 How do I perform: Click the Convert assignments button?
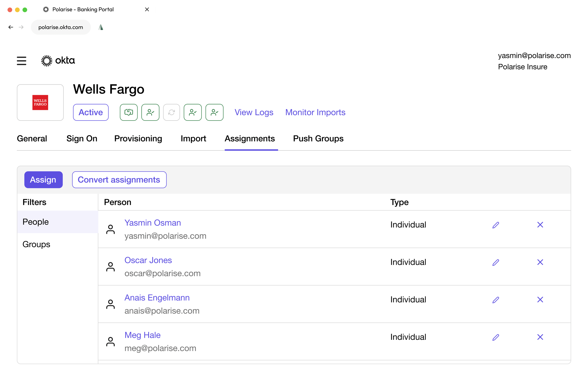click(x=119, y=180)
